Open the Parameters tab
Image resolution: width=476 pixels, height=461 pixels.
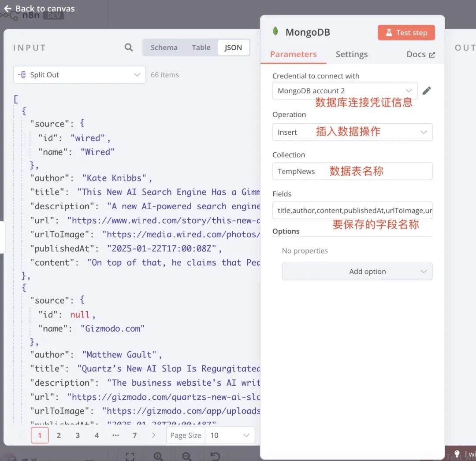pos(294,54)
